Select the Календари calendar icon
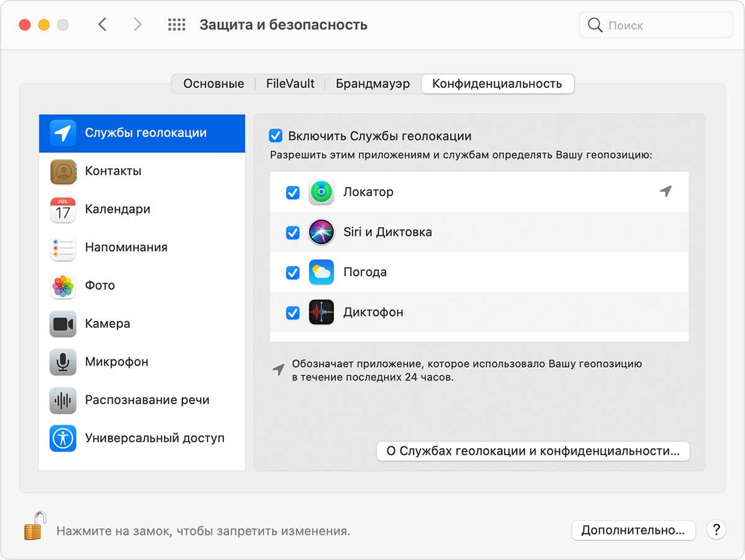This screenshot has width=745, height=560. [63, 210]
